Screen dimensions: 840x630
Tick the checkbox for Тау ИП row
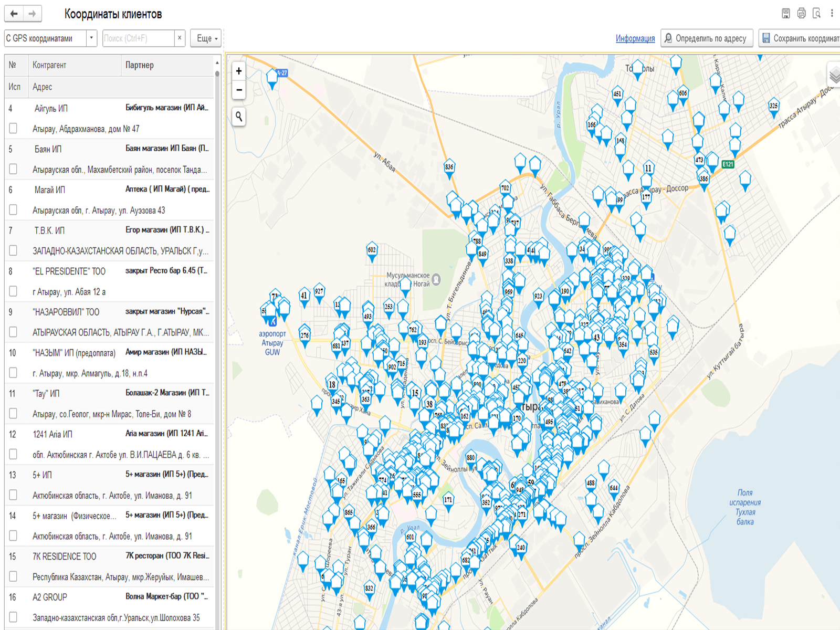tap(13, 414)
